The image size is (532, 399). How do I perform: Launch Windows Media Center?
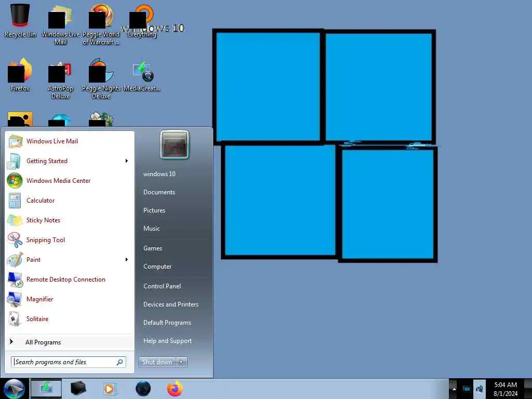[x=70, y=180]
